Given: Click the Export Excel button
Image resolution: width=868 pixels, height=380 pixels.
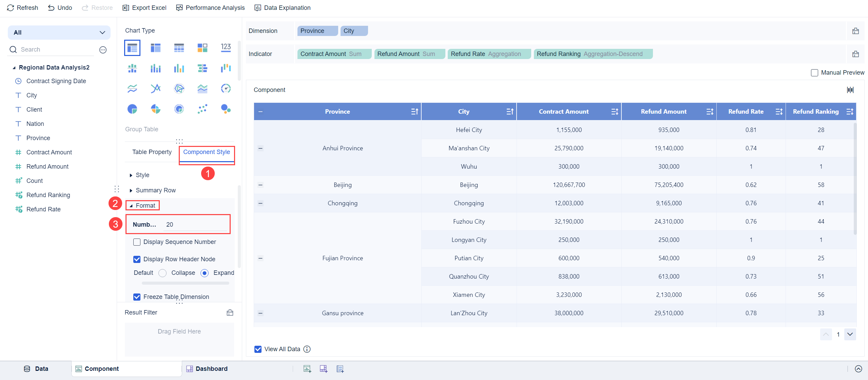Looking at the screenshot, I should (144, 8).
